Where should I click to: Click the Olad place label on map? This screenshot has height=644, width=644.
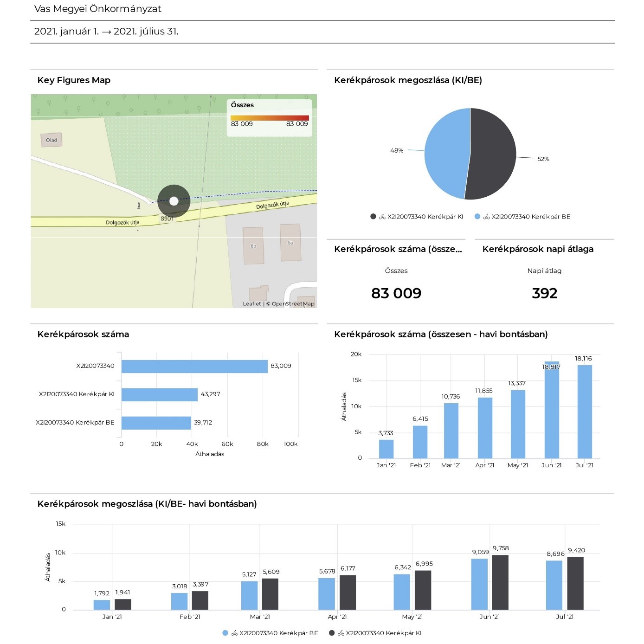[x=52, y=140]
